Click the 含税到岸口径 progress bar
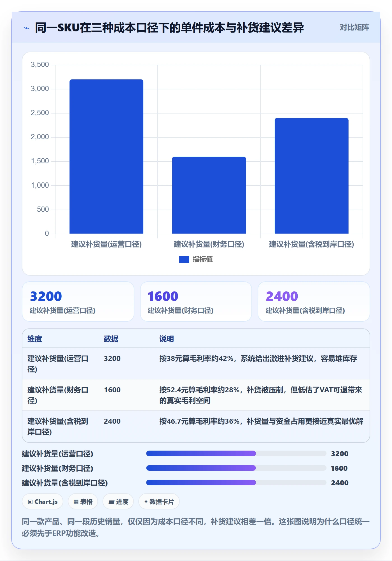This screenshot has height=561, width=392. pyautogui.click(x=236, y=483)
